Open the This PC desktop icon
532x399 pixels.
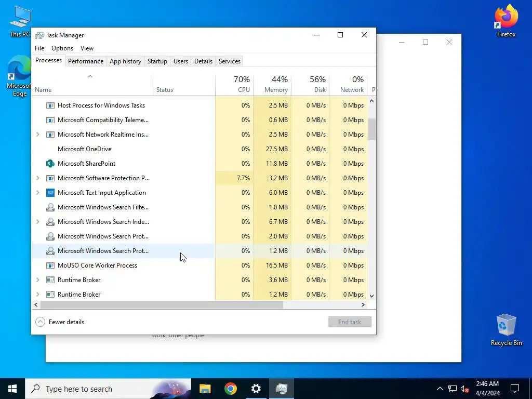pyautogui.click(x=20, y=21)
